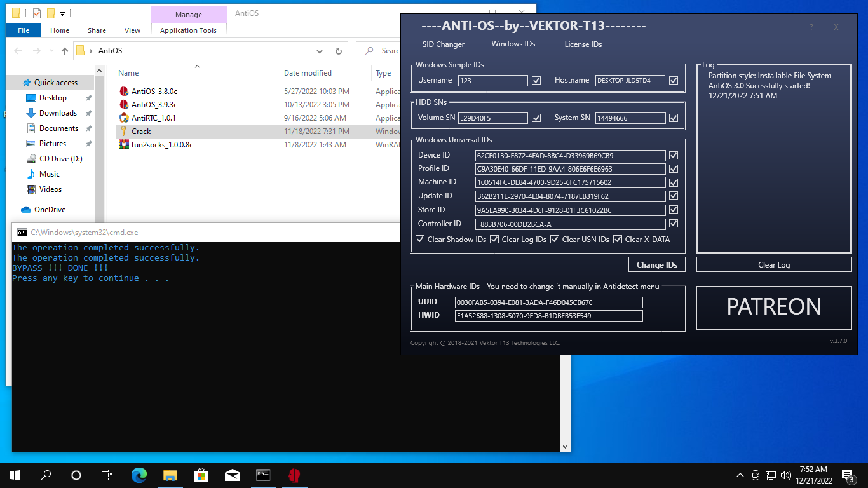Click cmd window vertical scrollbar down arrow

pos(565,446)
